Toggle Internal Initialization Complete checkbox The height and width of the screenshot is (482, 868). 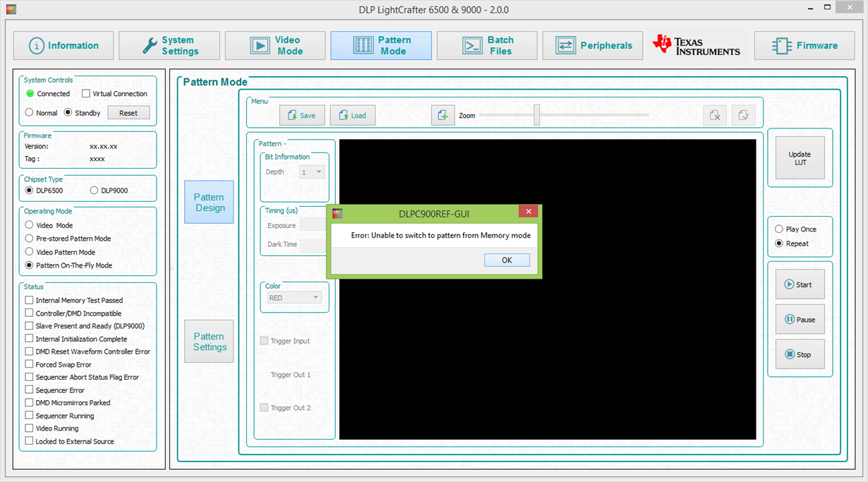point(30,339)
